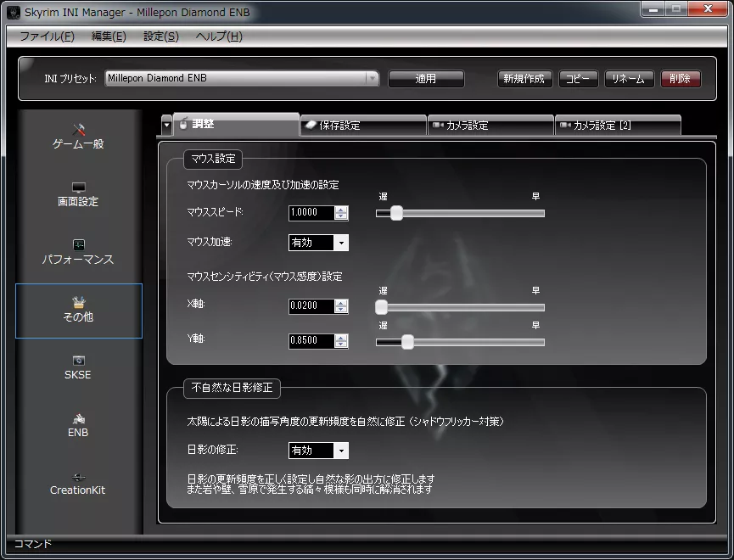The width and height of the screenshot is (734, 560).
Task: Open the SKSE sidebar section
Action: pos(78,368)
